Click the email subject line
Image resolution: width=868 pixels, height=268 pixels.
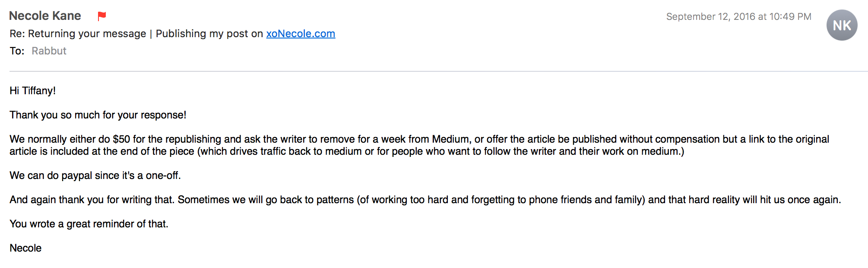tap(172, 34)
